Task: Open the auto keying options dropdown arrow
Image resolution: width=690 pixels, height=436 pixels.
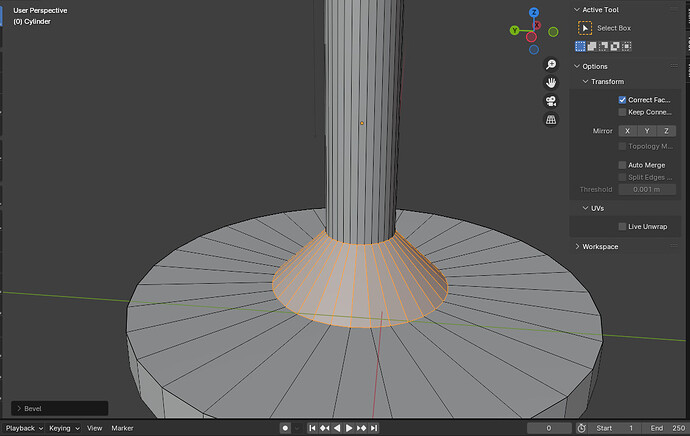Action: (297, 428)
